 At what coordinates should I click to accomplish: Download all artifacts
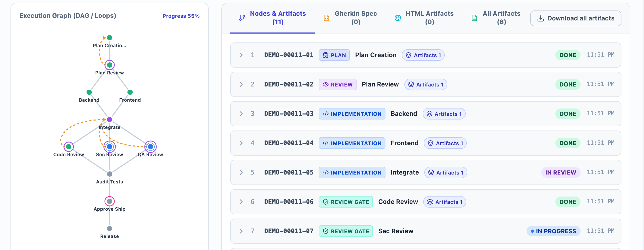576,18
